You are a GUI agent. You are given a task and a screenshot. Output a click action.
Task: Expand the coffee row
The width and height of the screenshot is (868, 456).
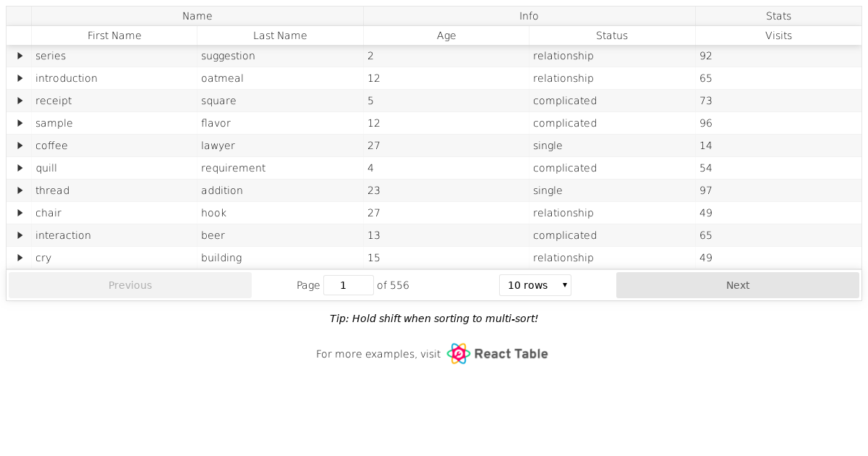coord(20,145)
